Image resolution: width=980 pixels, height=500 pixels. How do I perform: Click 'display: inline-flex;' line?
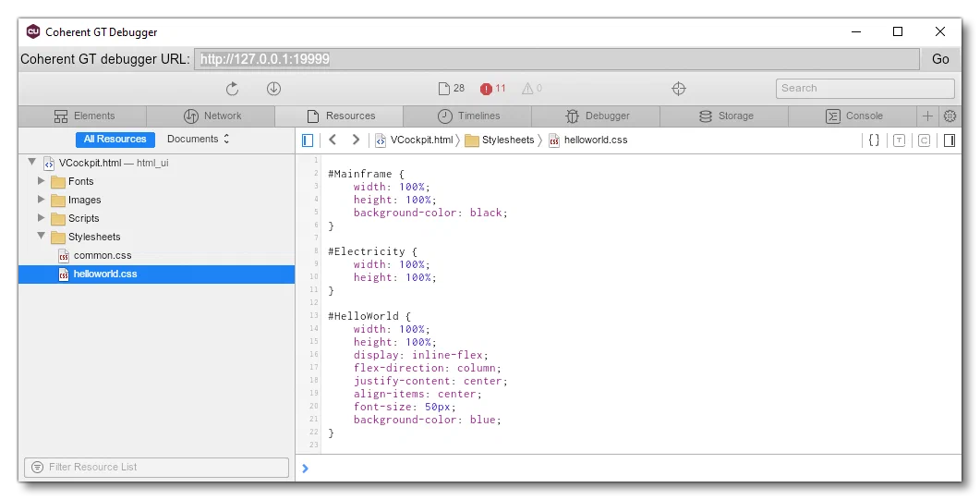click(x=420, y=355)
